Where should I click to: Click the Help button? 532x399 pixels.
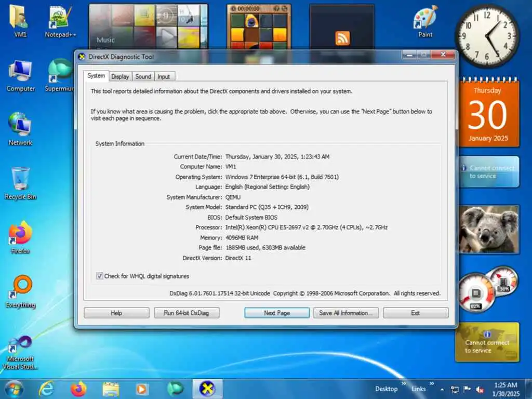tap(116, 313)
